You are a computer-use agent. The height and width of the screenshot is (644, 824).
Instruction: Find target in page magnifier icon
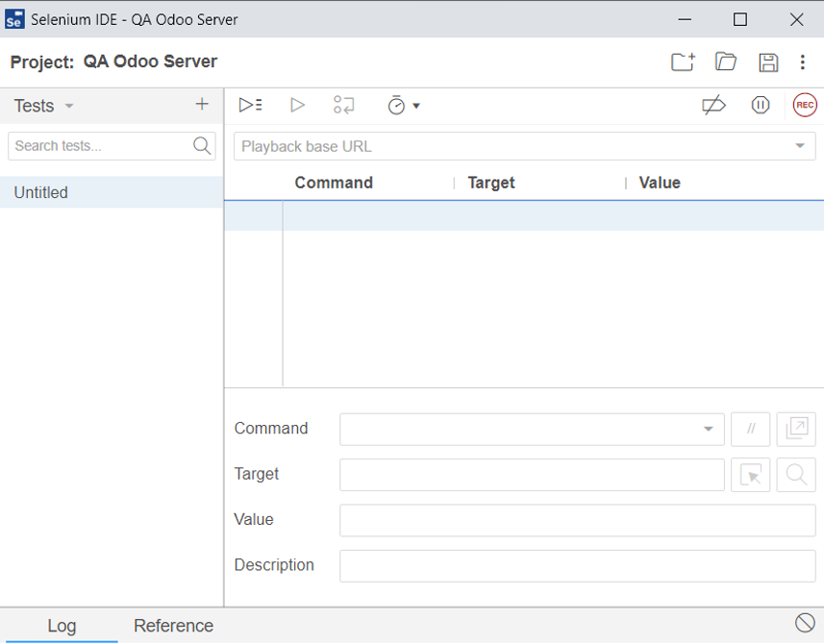point(796,475)
